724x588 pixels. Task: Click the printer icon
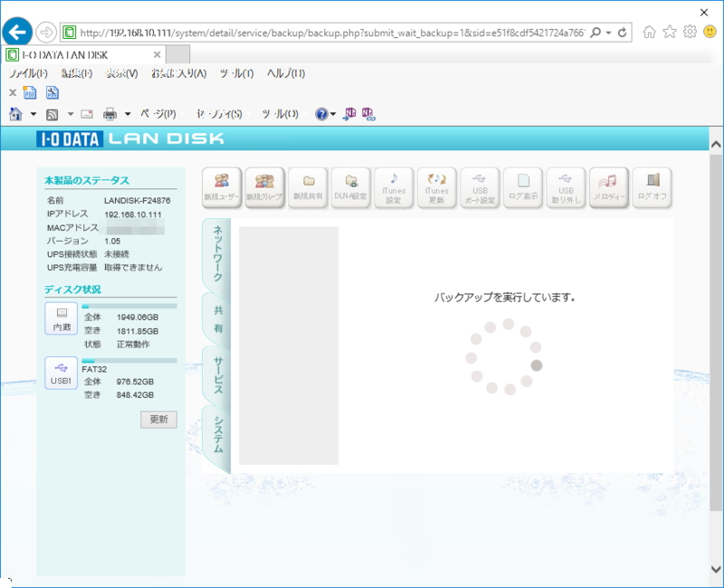click(x=110, y=114)
